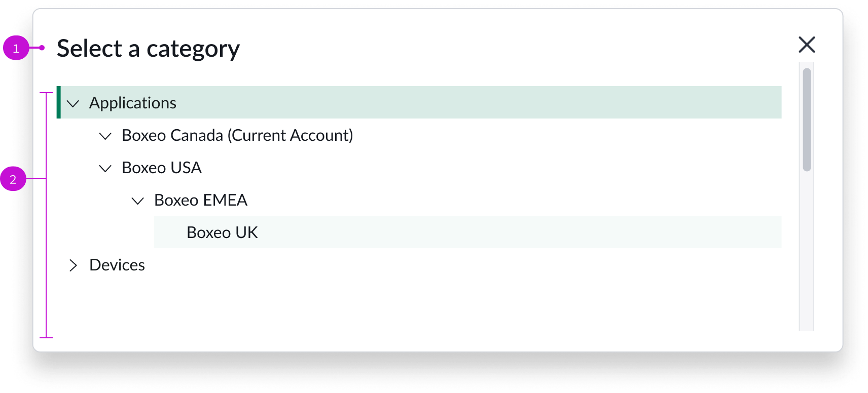This screenshot has width=868, height=393.
Task: Select the Boxeo EMEA category
Action: click(200, 200)
